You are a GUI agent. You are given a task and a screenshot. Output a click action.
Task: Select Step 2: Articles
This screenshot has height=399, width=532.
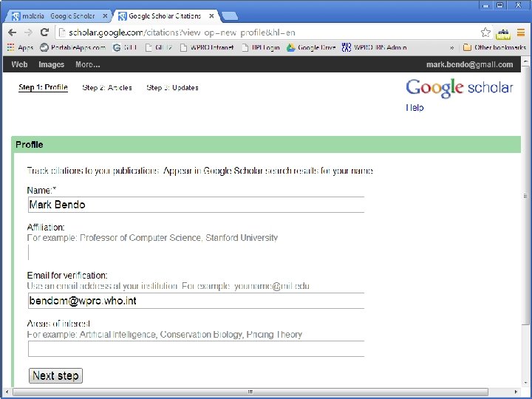pyautogui.click(x=107, y=87)
